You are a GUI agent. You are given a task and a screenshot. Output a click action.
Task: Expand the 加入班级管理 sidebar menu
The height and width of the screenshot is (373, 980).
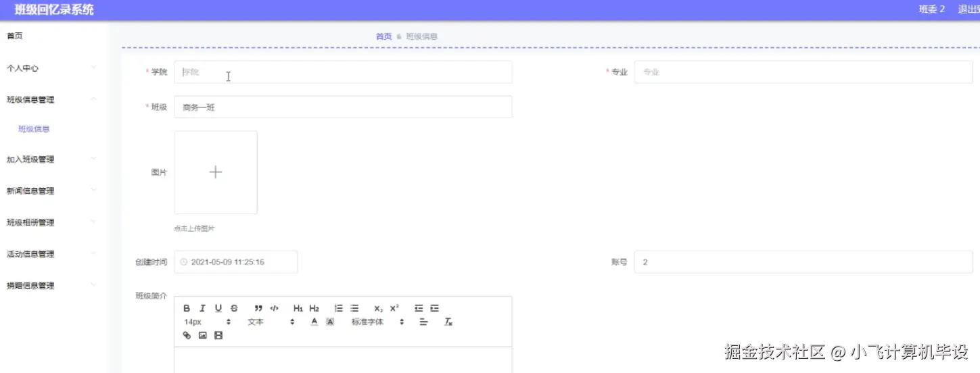point(54,159)
